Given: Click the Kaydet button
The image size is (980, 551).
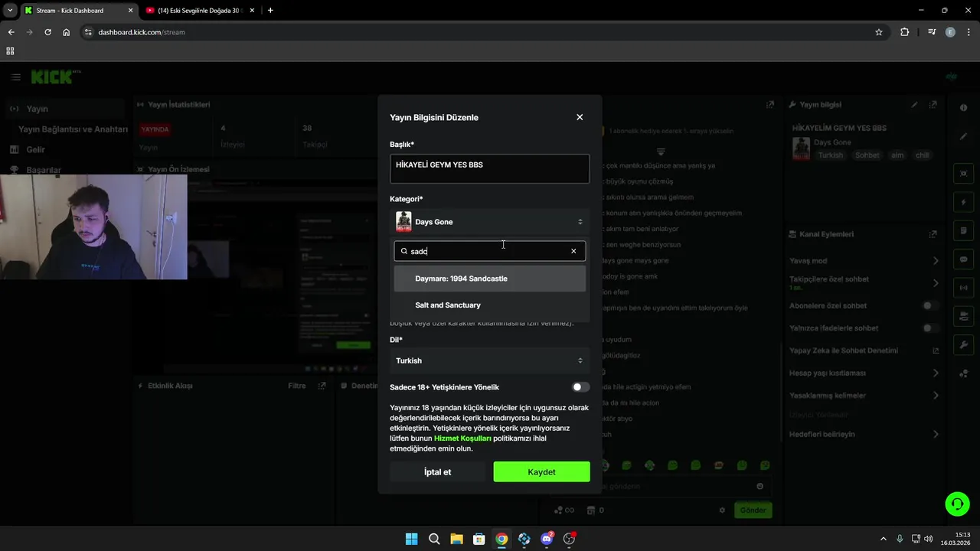Looking at the screenshot, I should pyautogui.click(x=541, y=472).
